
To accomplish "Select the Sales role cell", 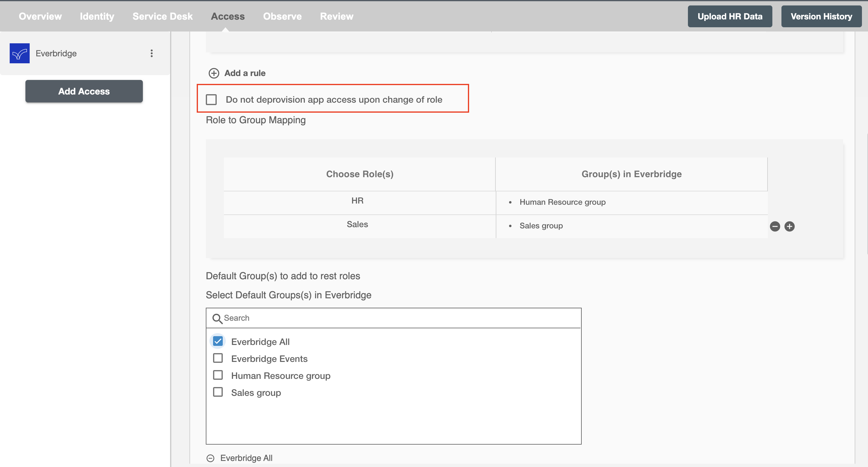I will click(360, 227).
